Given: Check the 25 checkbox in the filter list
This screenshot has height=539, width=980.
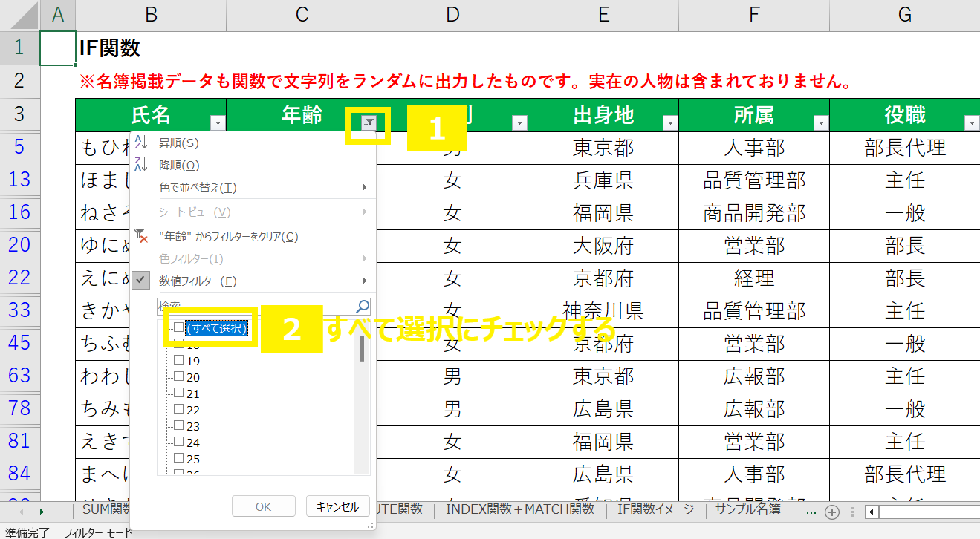Looking at the screenshot, I should [178, 459].
